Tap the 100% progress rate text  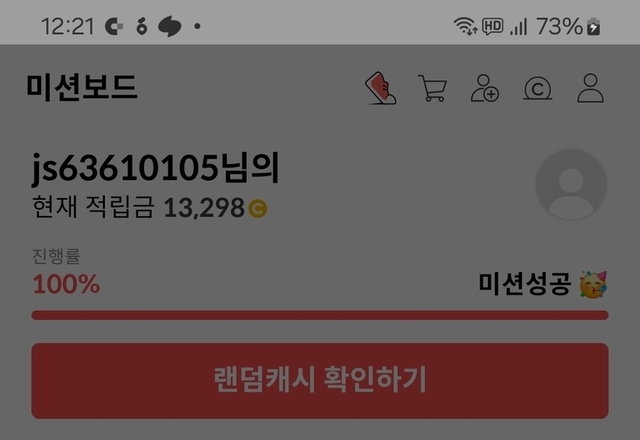[66, 284]
